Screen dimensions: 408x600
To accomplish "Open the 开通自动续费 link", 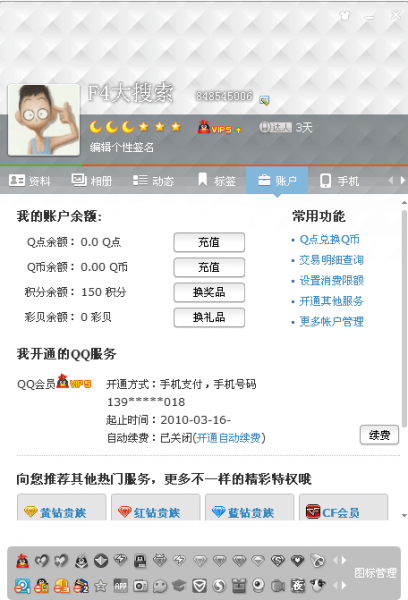I will tap(228, 438).
